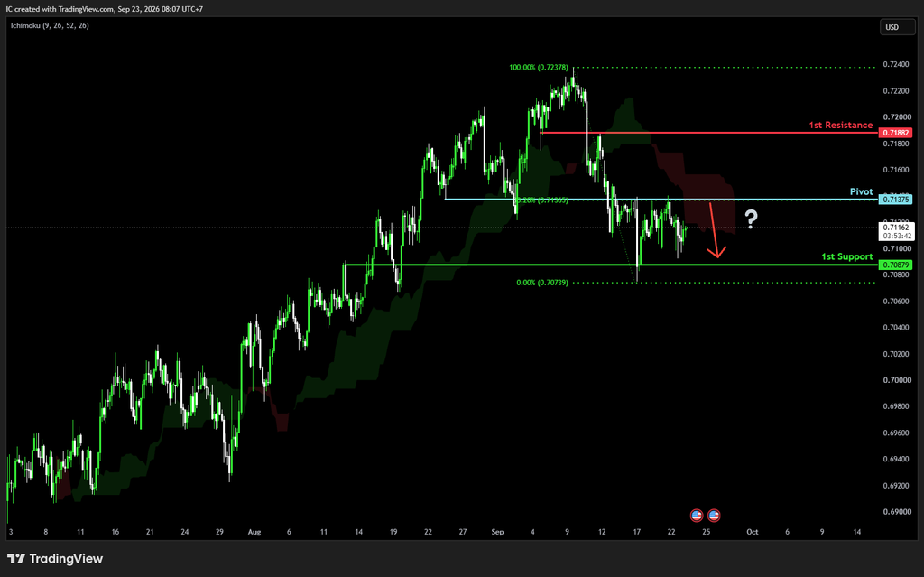This screenshot has width=924, height=577.
Task: Click the first US flag economic event icon
Action: click(697, 515)
